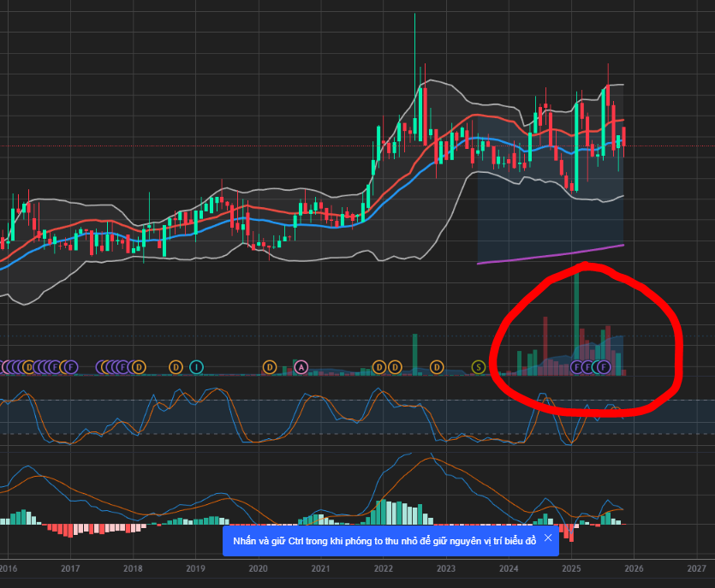Click the 2026 label on time axis
This screenshot has height=588, width=715.
[634, 568]
